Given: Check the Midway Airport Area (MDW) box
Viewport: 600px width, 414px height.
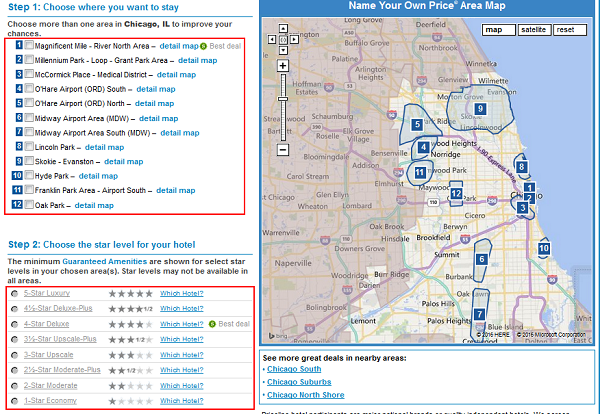Looking at the screenshot, I should pyautogui.click(x=29, y=117).
